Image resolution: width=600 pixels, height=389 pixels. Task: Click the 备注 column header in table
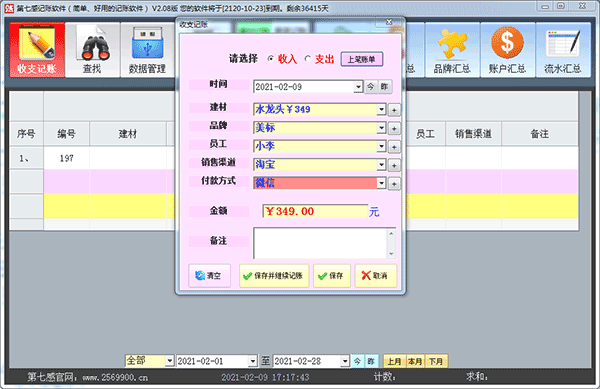(540, 134)
